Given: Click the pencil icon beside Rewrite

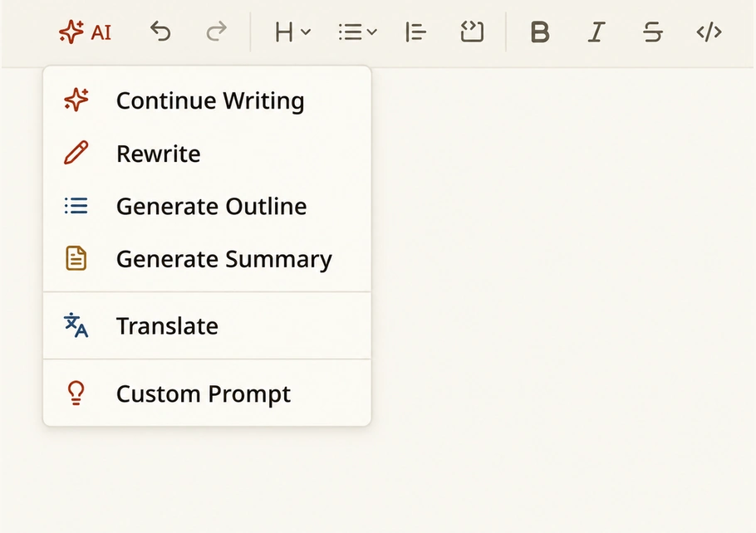Looking at the screenshot, I should point(76,153).
